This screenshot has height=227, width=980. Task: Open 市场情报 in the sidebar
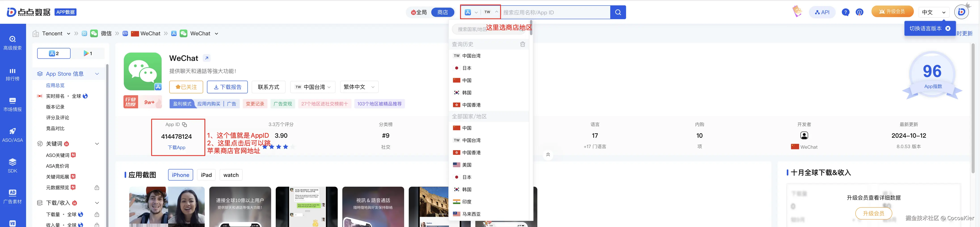tap(13, 105)
